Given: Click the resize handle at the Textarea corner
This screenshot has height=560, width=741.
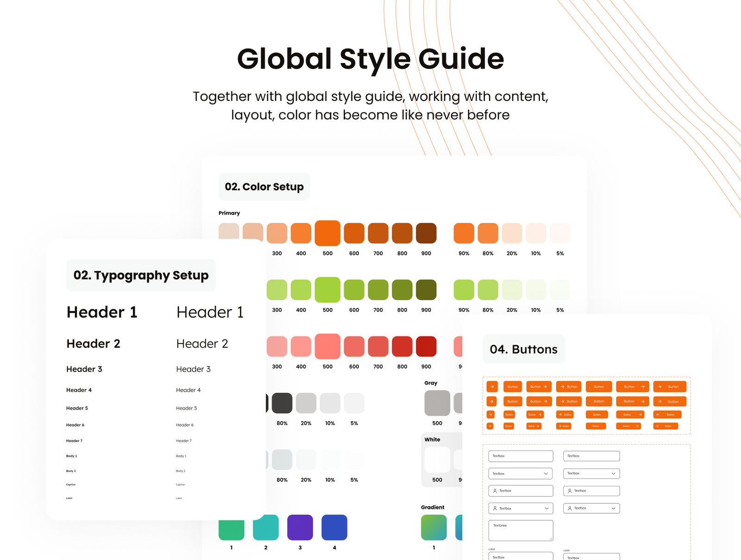Looking at the screenshot, I should tap(550, 538).
